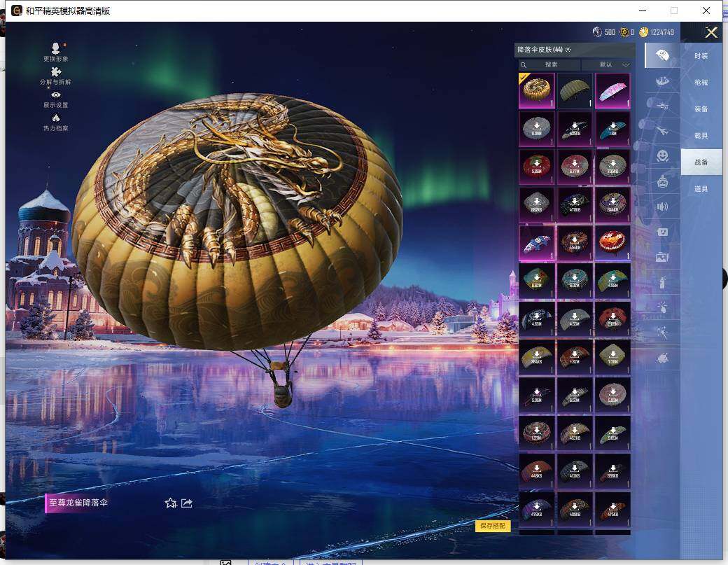The height and width of the screenshot is (565, 728).
Task: Focus the 搜索 search field
Action: pos(549,64)
